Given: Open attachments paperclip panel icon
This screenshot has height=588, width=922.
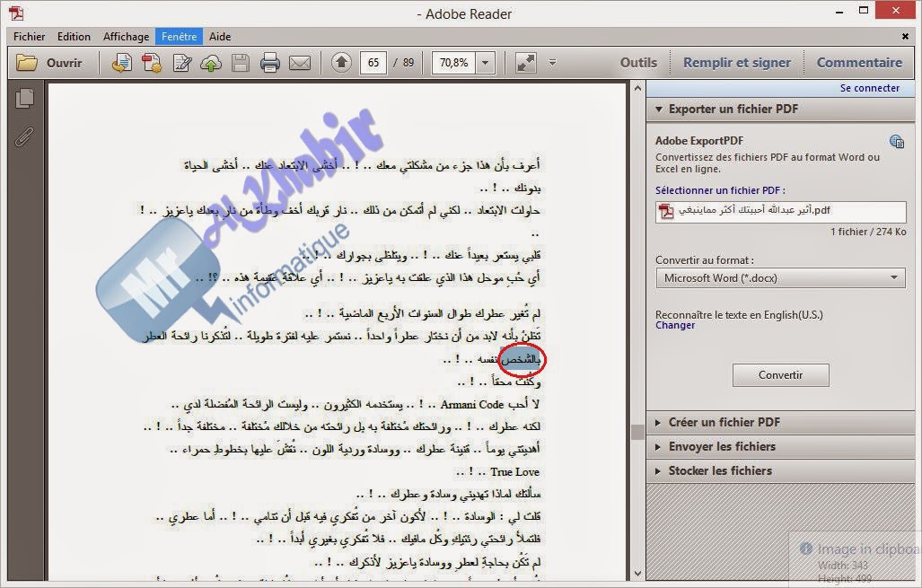Looking at the screenshot, I should 25,137.
